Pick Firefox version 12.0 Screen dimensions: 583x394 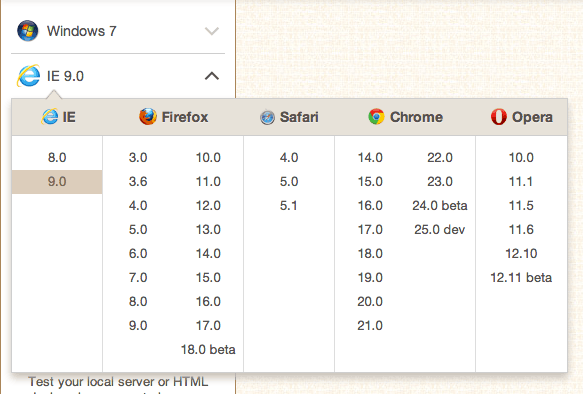tap(208, 206)
